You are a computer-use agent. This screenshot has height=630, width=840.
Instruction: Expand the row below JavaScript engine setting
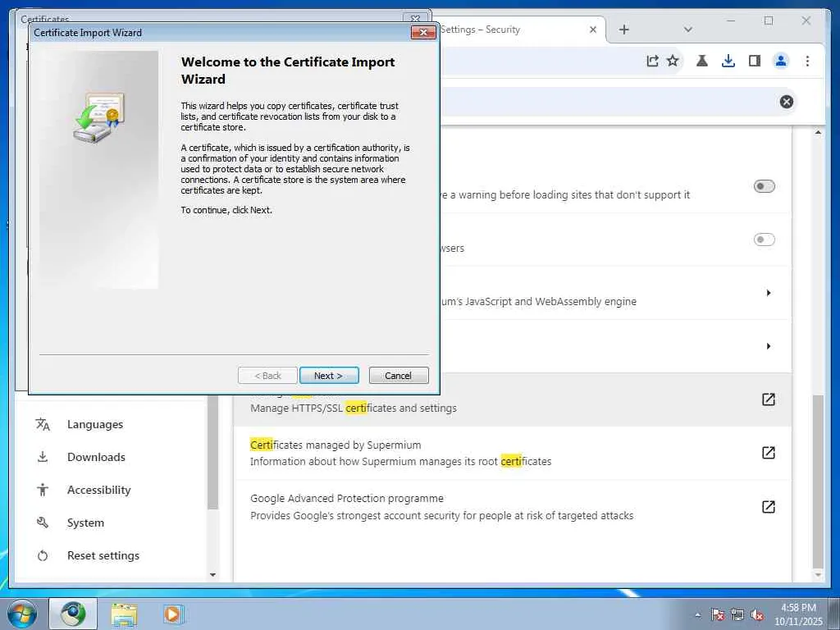[768, 346]
